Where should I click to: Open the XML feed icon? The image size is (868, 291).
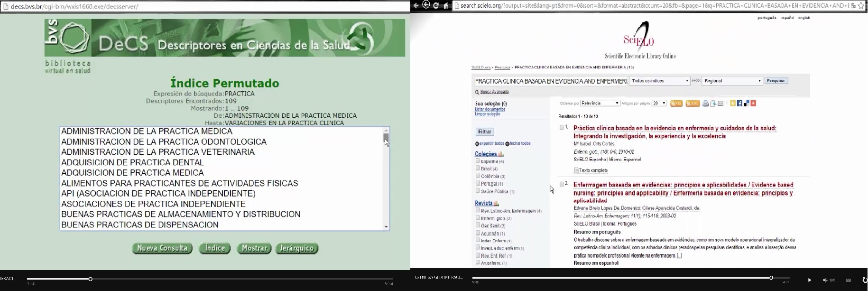coord(693,103)
